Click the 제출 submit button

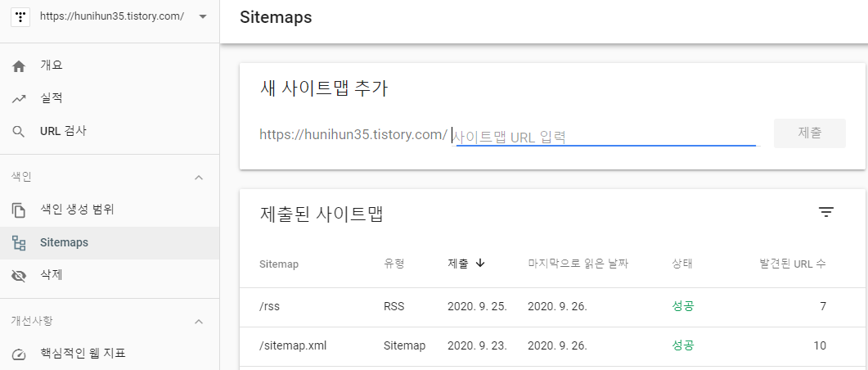(809, 133)
